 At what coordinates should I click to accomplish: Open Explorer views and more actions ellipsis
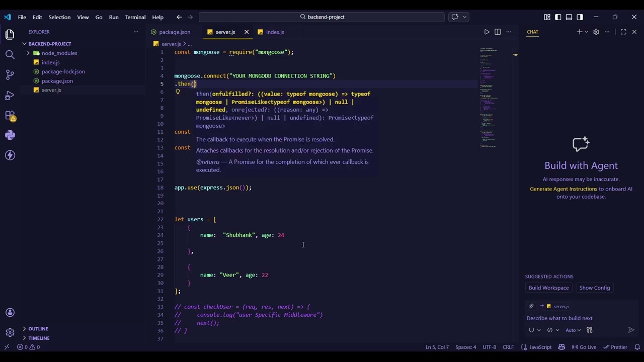135,32
